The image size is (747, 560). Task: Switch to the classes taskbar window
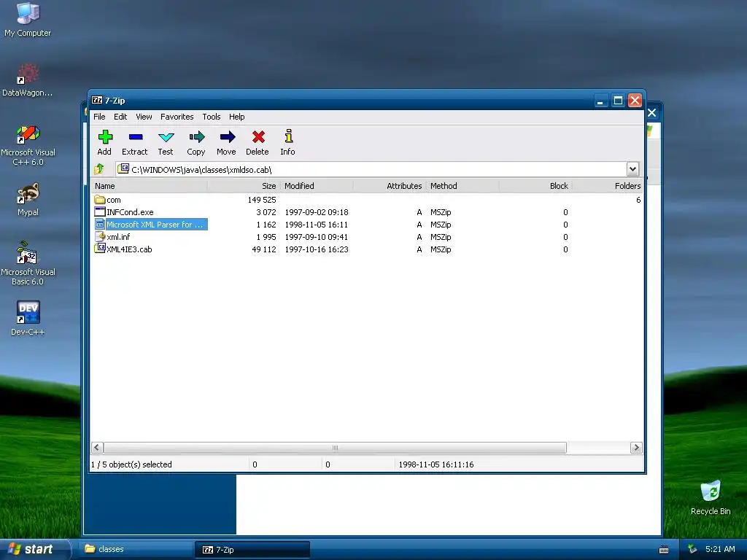point(134,549)
